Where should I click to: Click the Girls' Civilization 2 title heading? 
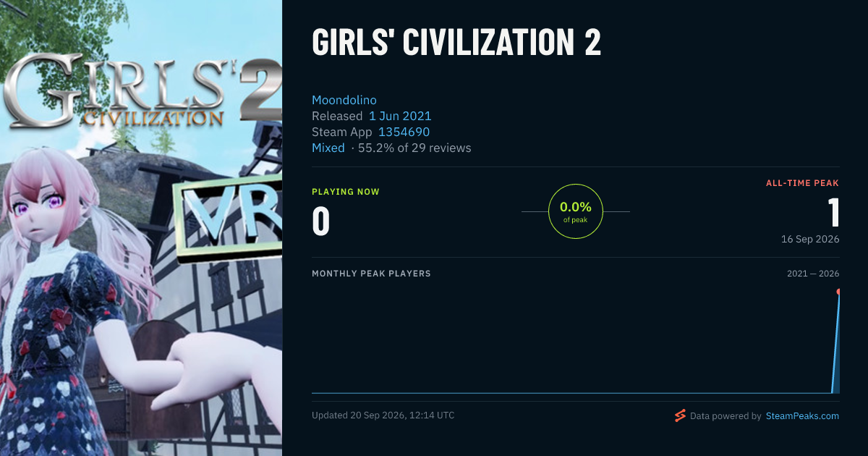click(456, 43)
